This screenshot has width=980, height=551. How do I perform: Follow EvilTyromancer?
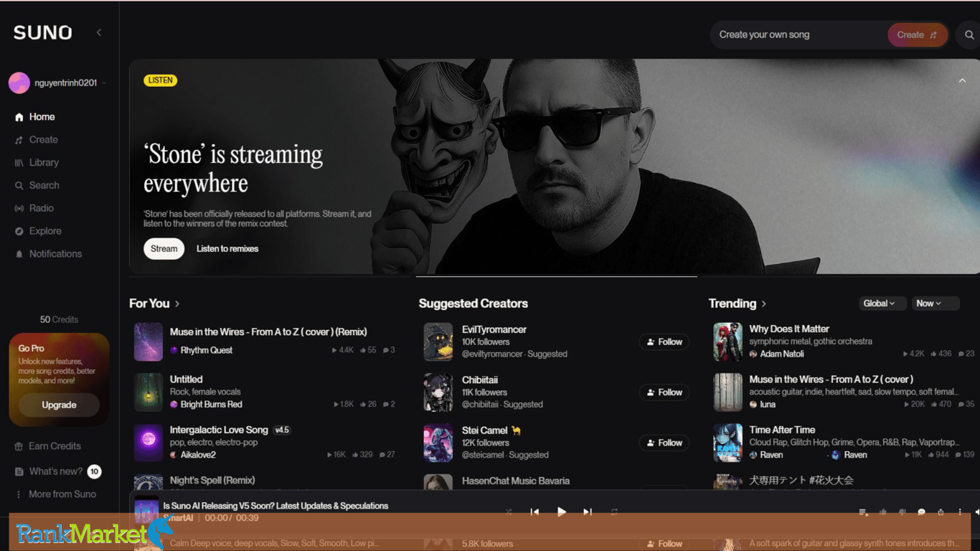click(664, 342)
